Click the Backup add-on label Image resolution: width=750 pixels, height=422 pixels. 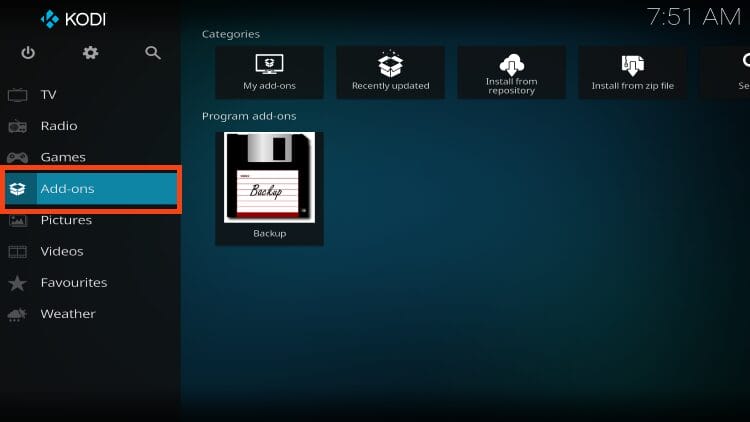coord(270,233)
